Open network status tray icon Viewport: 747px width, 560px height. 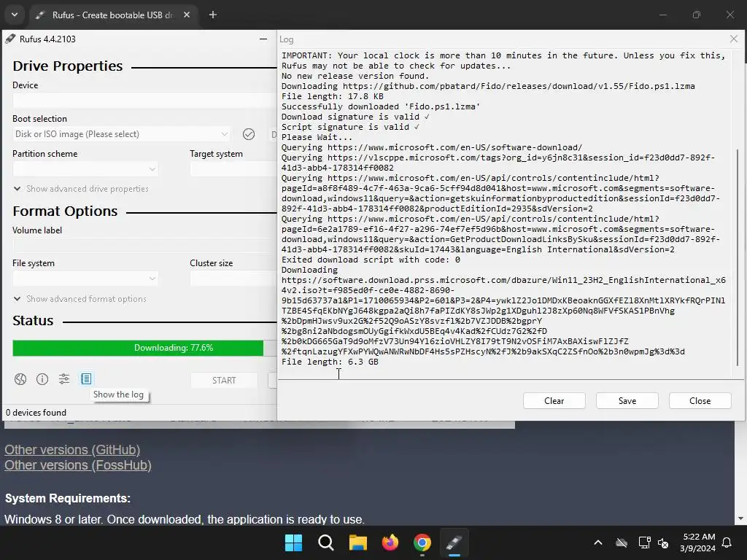click(644, 542)
